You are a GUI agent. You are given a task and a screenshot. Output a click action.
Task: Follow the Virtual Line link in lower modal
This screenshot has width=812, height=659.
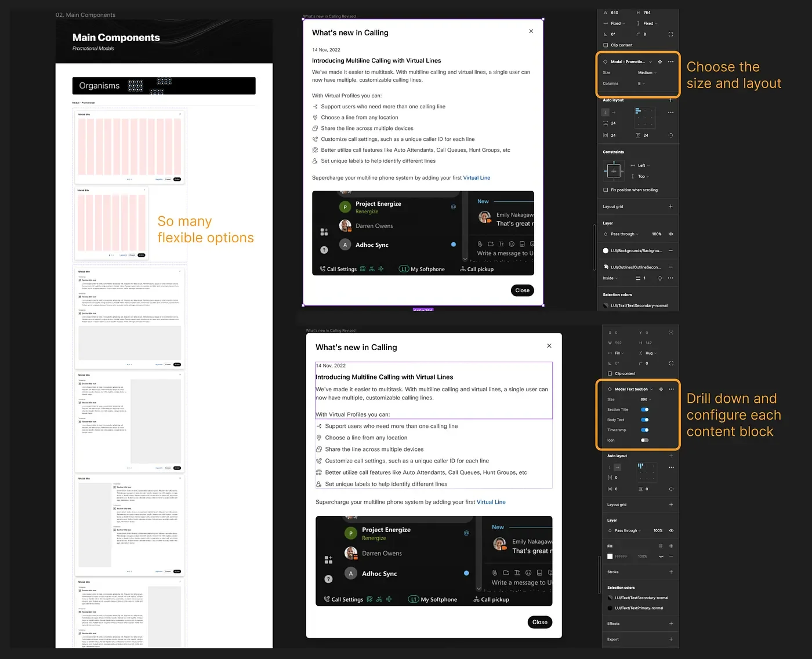491,502
